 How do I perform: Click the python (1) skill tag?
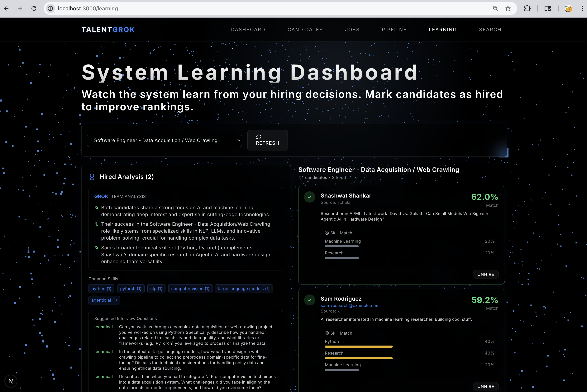[101, 289]
